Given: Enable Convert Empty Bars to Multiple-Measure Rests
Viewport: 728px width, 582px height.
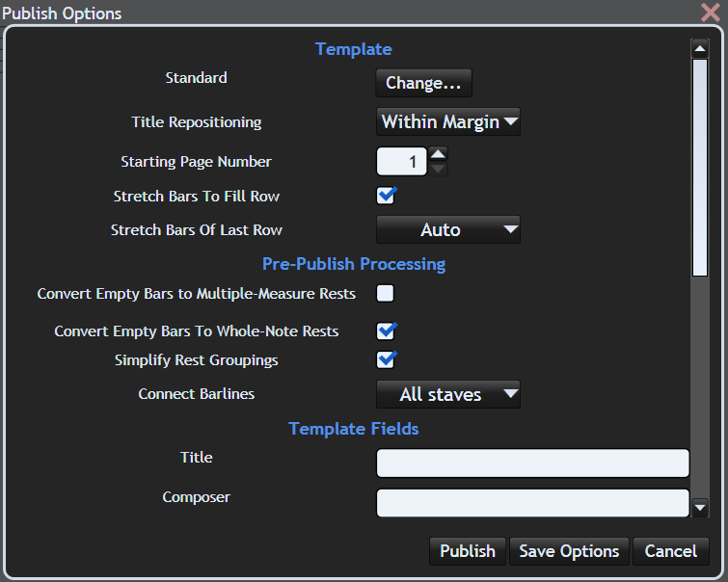Looking at the screenshot, I should coord(386,294).
